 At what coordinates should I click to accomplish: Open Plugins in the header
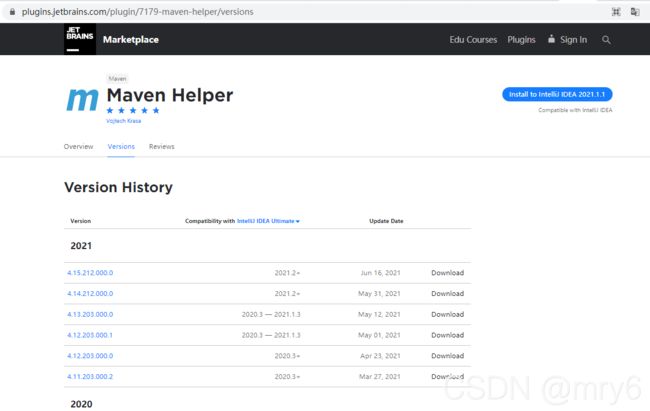[x=521, y=40]
